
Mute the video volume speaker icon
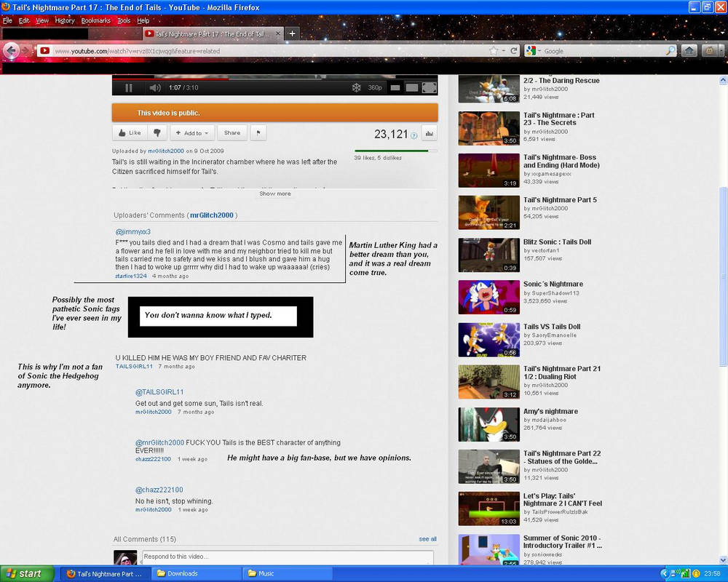tap(155, 88)
